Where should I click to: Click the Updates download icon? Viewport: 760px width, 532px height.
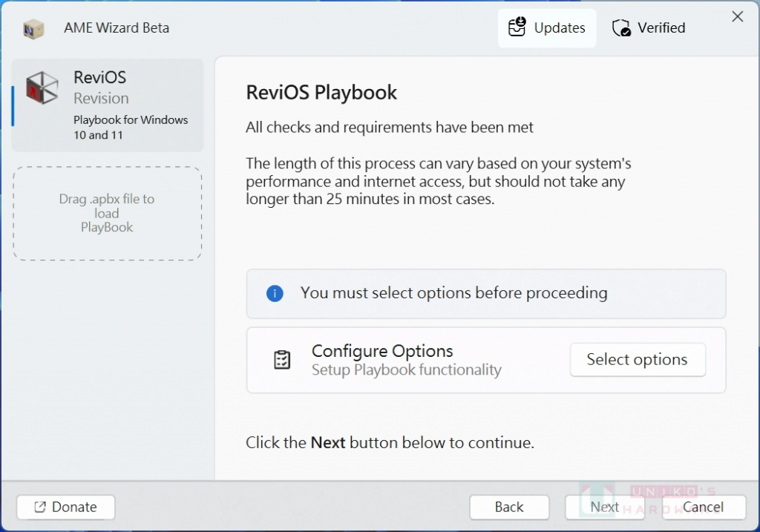517,27
